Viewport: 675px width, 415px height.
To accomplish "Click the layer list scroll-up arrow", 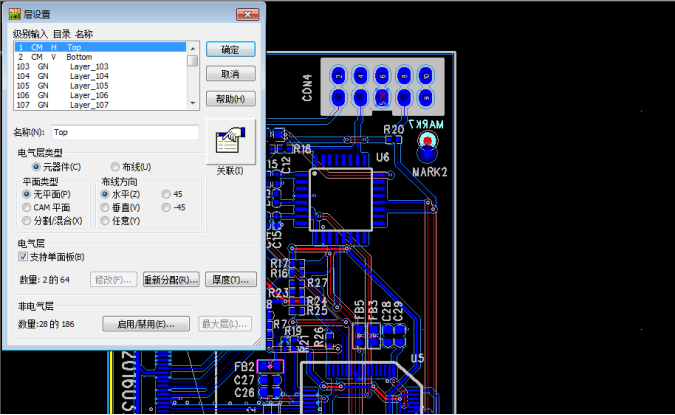I will click(x=193, y=48).
